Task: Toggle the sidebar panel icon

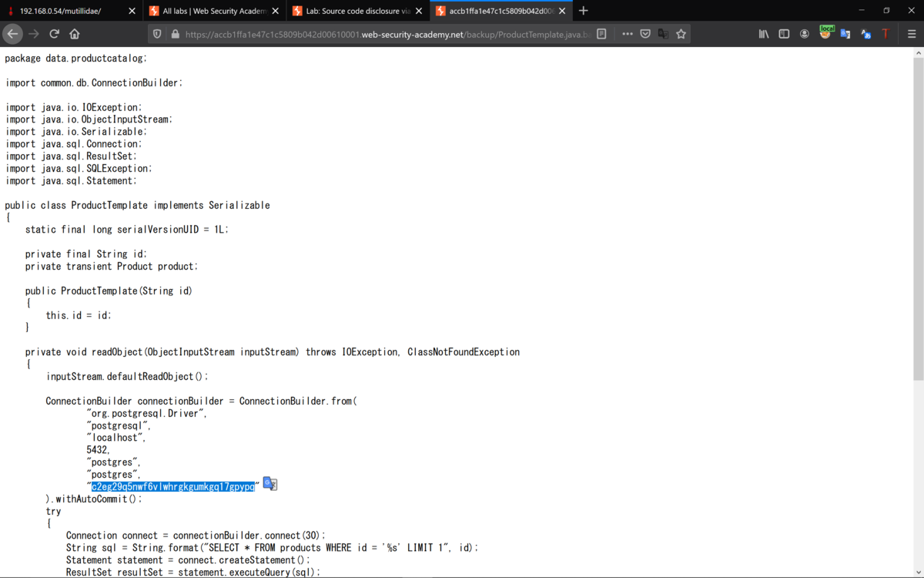Action: coord(784,34)
